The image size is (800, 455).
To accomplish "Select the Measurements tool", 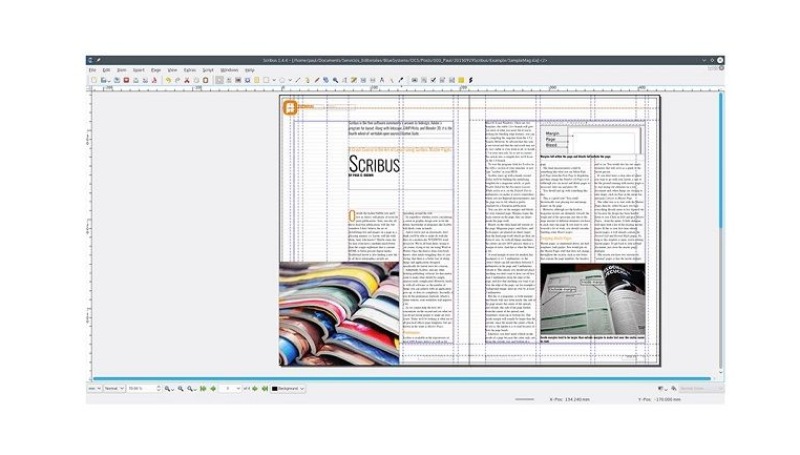I will [x=382, y=80].
